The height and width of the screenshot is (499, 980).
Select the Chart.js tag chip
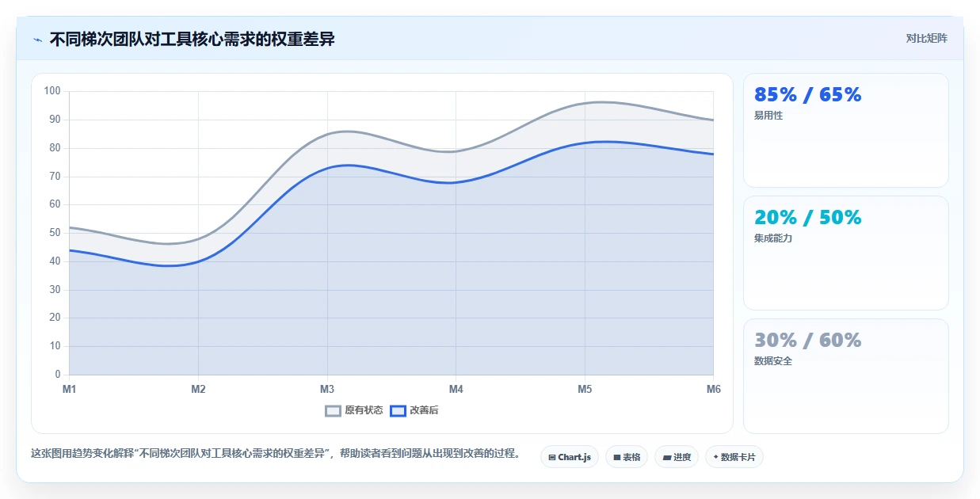(x=570, y=457)
